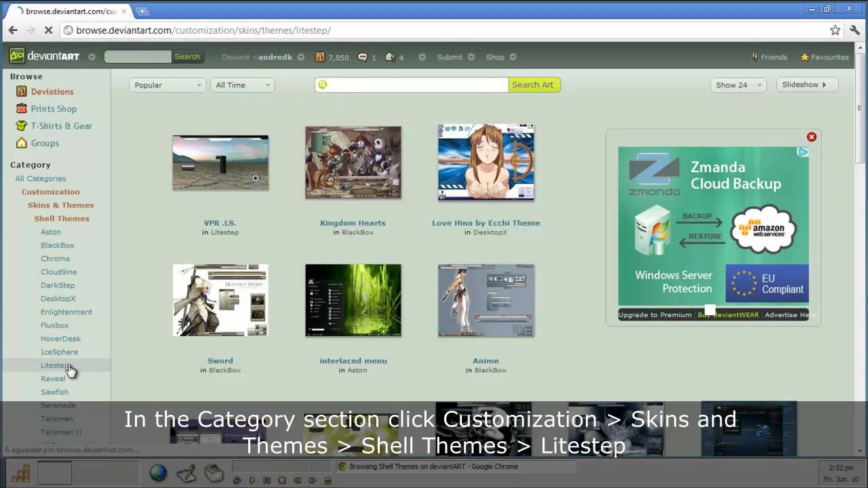Open Love Hina by Ecchi Theme thumbnail
Screen dimensions: 868x488
click(x=486, y=163)
